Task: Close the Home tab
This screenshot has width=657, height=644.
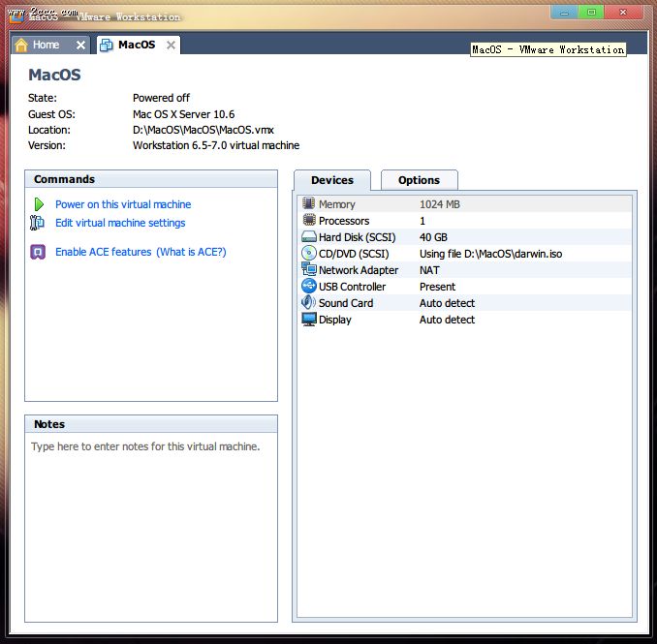Action: pyautogui.click(x=80, y=45)
